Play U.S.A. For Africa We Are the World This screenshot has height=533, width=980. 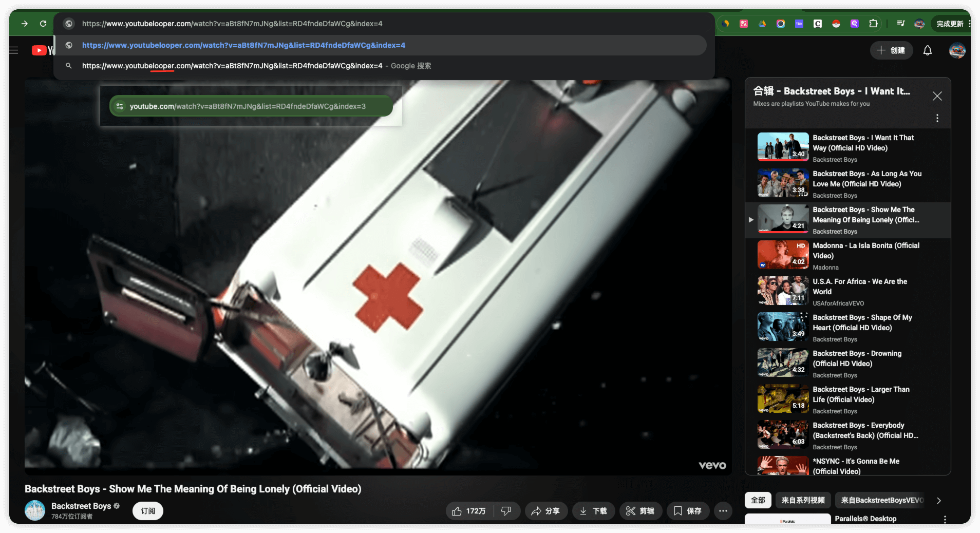(847, 292)
